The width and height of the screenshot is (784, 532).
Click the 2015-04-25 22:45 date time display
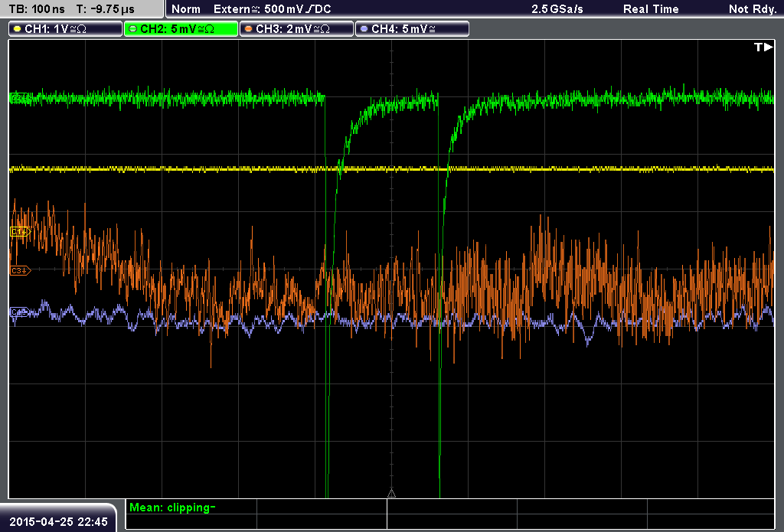(x=58, y=521)
